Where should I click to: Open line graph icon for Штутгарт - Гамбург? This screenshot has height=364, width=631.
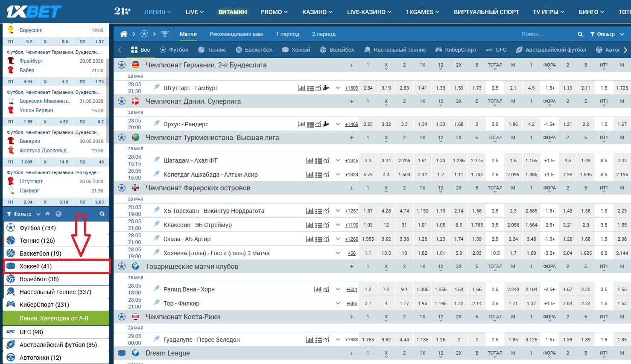tap(318, 88)
